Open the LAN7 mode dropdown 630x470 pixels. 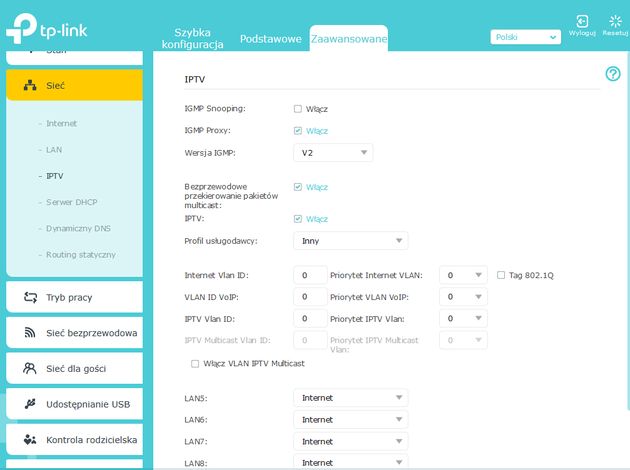(351, 441)
